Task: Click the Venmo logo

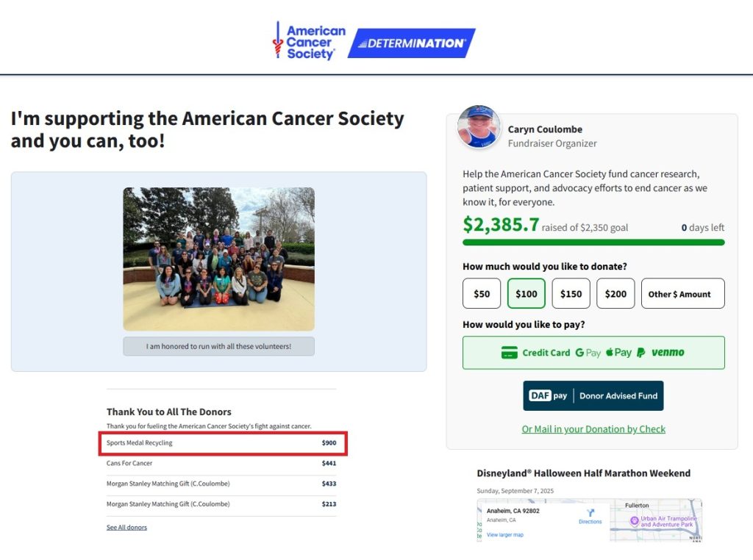Action: click(x=668, y=353)
